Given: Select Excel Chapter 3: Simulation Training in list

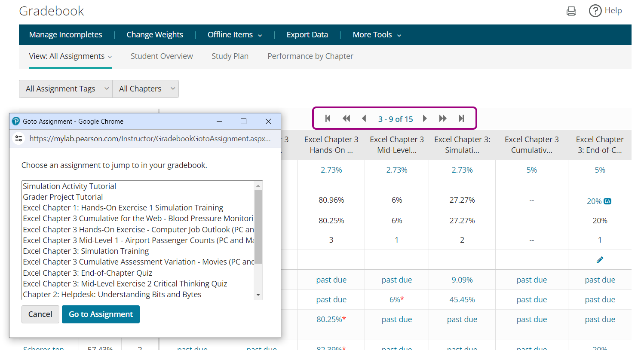Looking at the screenshot, I should tap(138, 251).
